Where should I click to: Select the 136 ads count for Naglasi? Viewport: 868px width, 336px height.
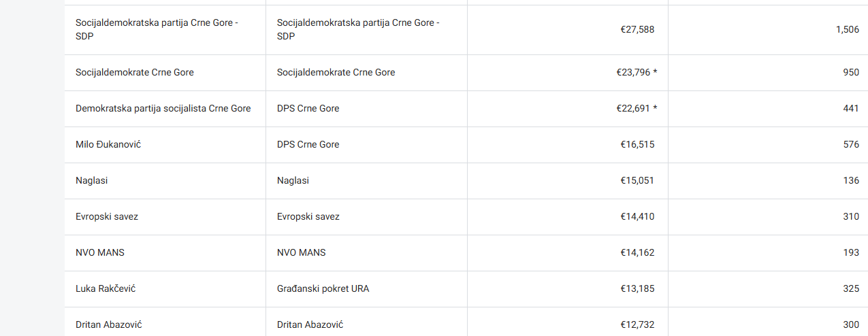851,181
